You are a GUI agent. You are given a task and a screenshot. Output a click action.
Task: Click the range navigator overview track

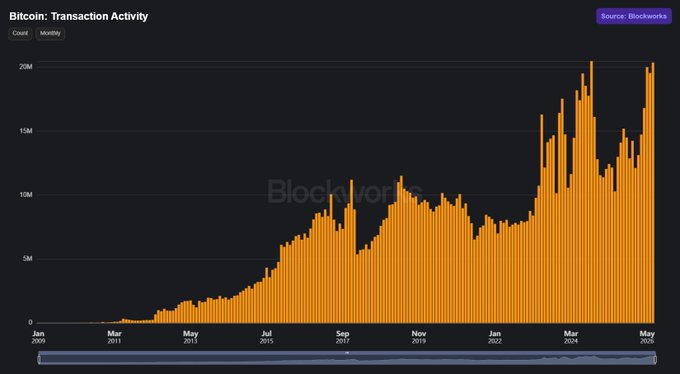click(x=347, y=359)
